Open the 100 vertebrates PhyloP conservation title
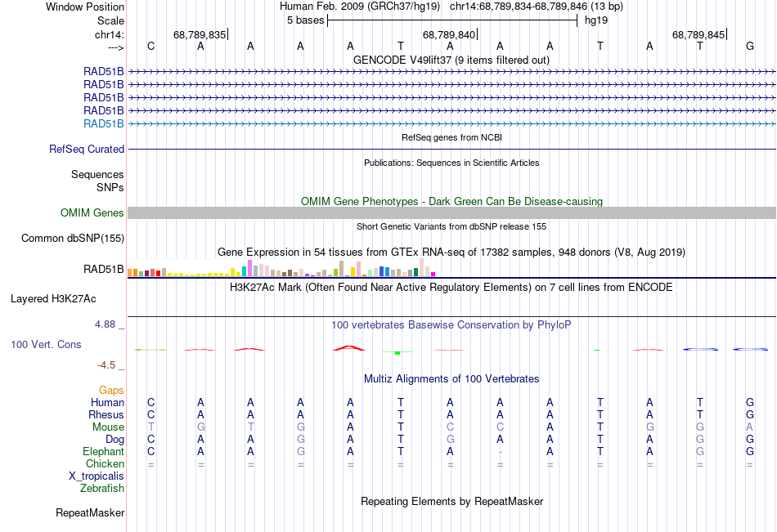Screen dimensions: 777x532 [x=451, y=325]
